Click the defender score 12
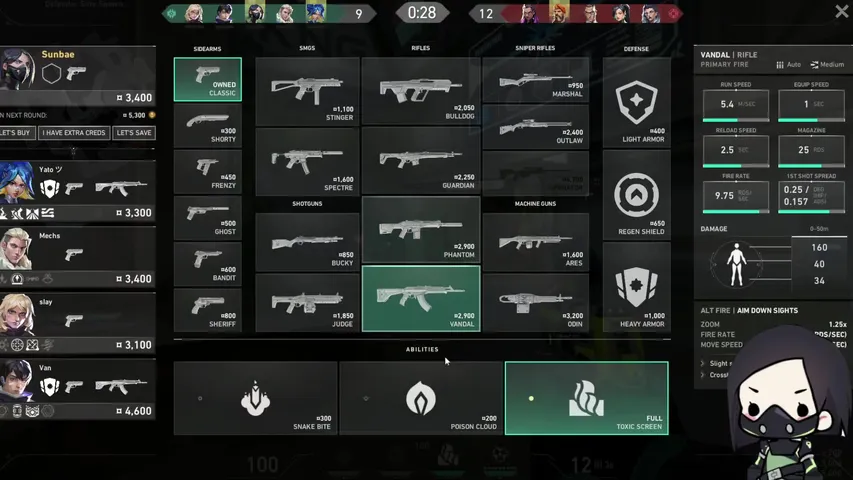 click(x=486, y=14)
